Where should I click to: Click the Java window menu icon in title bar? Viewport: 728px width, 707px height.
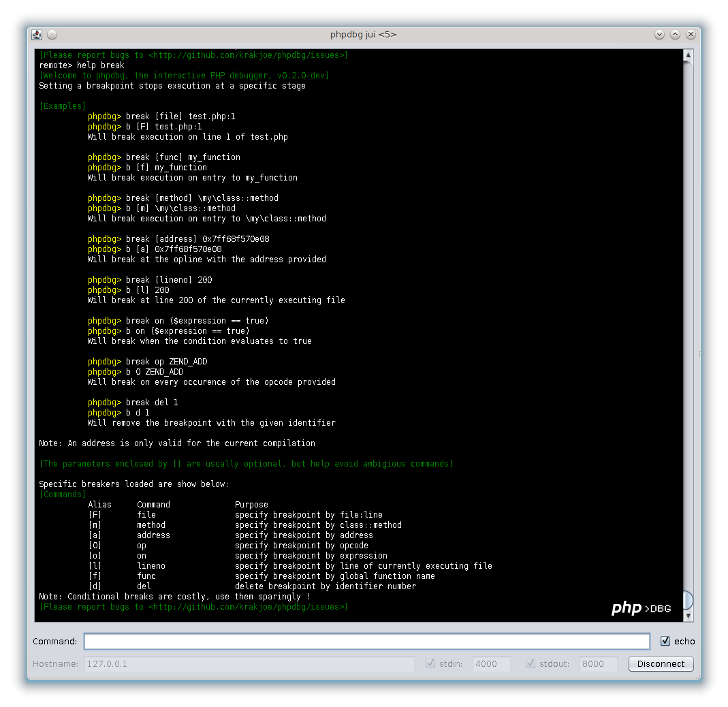point(37,34)
